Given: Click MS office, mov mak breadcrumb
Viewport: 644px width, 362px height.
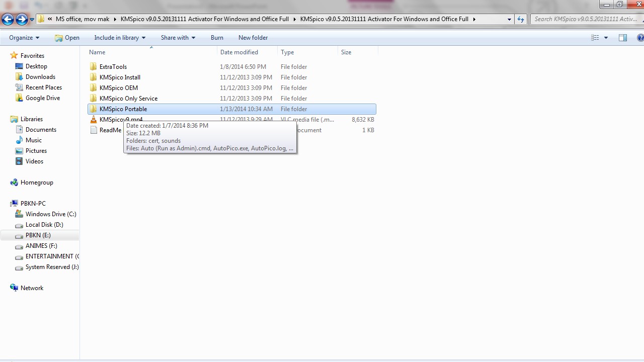Looking at the screenshot, I should point(82,19).
